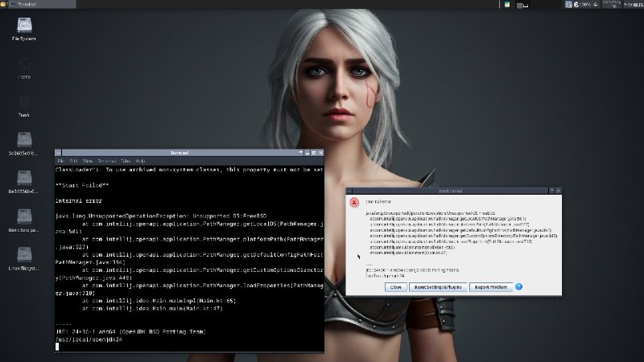Open the Help menu in Terminal
The height and width of the screenshot is (362, 644).
140,162
